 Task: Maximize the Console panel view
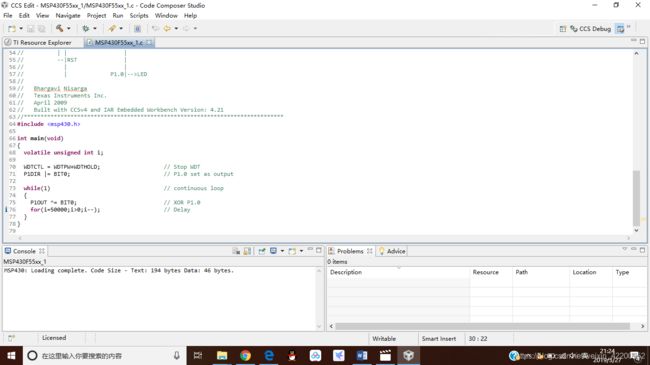point(319,250)
